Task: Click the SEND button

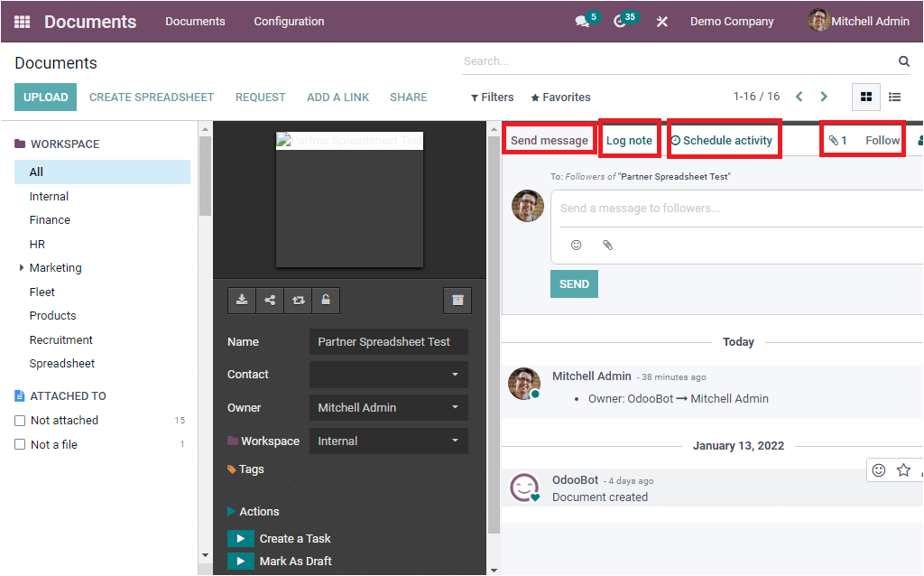Action: pos(574,283)
